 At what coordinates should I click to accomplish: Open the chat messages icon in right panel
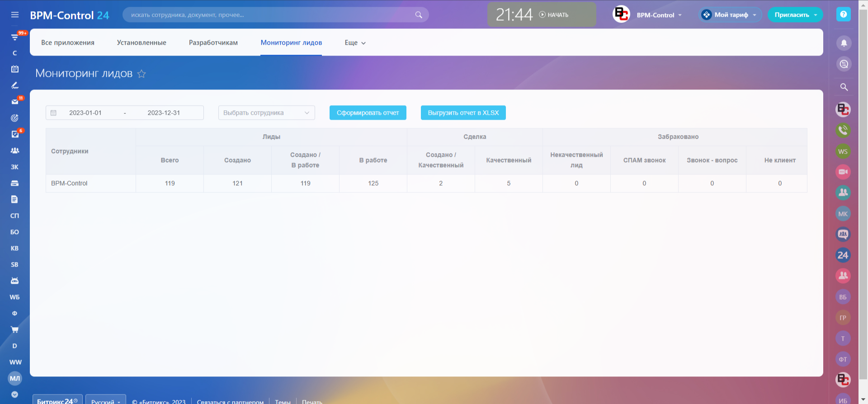[844, 64]
